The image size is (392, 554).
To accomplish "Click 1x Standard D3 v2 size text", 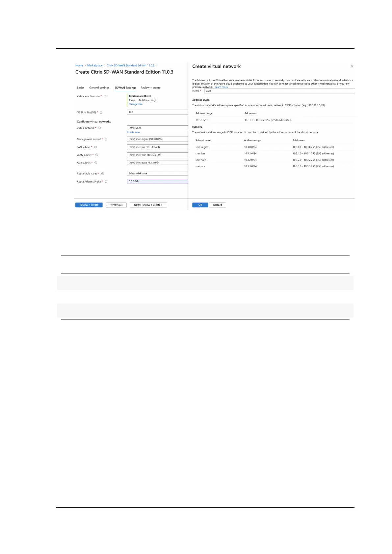I will pos(140,96).
